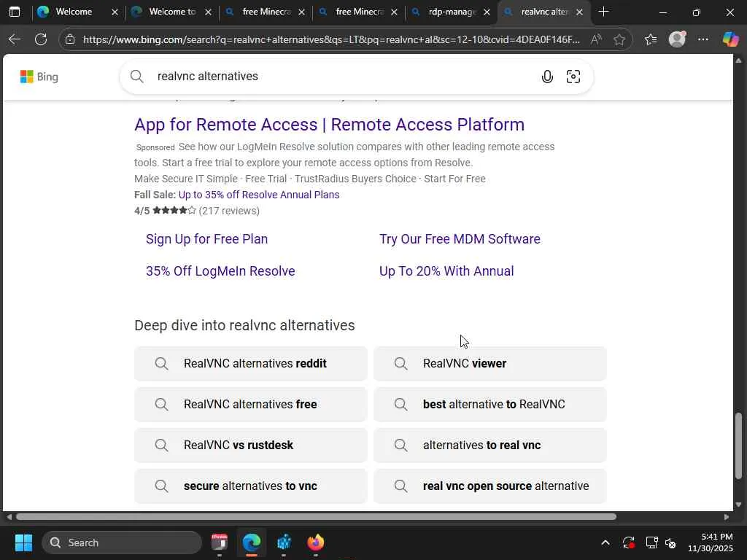Click the Read aloud icon
This screenshot has width=747, height=560.
596,39
